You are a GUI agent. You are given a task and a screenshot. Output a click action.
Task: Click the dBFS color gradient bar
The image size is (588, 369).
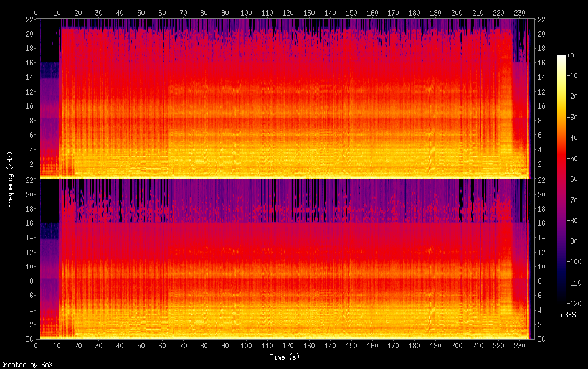pyautogui.click(x=562, y=179)
